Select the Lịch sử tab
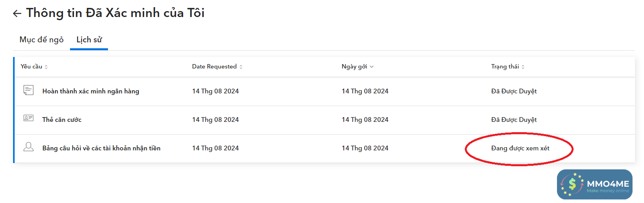Viewport: 644px width, 203px height. point(89,40)
